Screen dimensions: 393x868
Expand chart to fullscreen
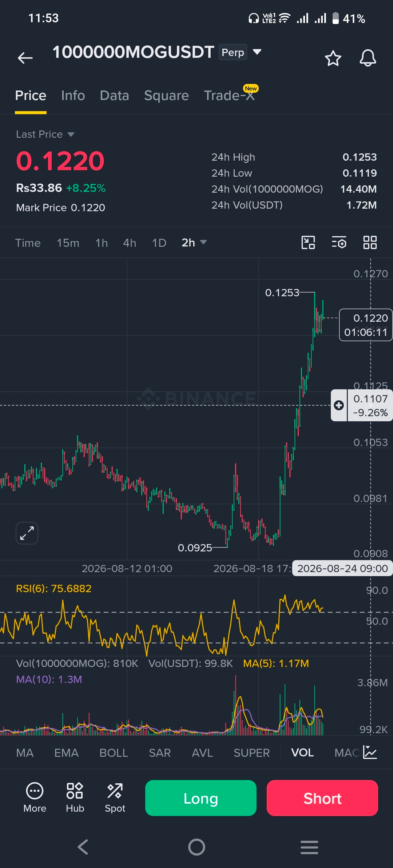(x=27, y=533)
